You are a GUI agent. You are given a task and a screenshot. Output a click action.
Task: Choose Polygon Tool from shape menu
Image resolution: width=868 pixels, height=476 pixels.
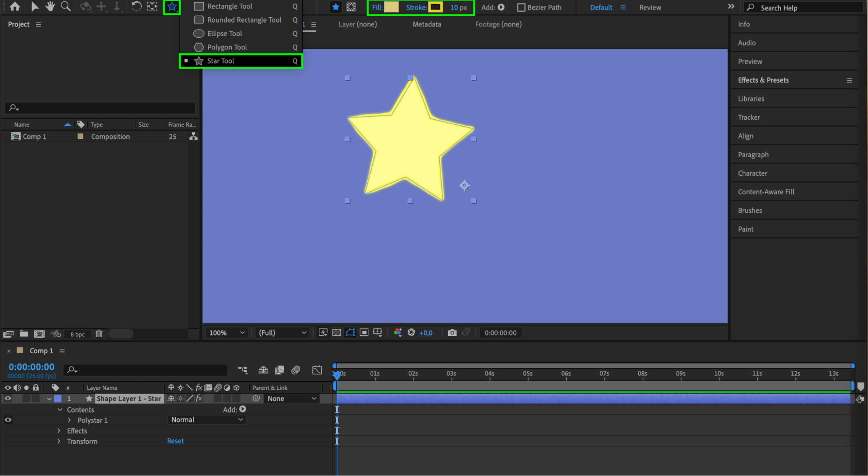(x=227, y=47)
